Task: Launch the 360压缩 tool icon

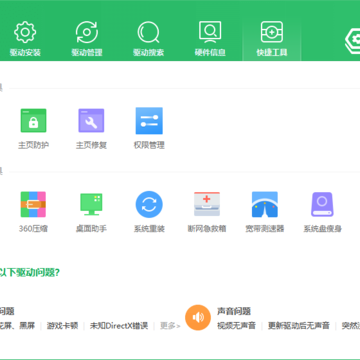Action: [x=33, y=204]
